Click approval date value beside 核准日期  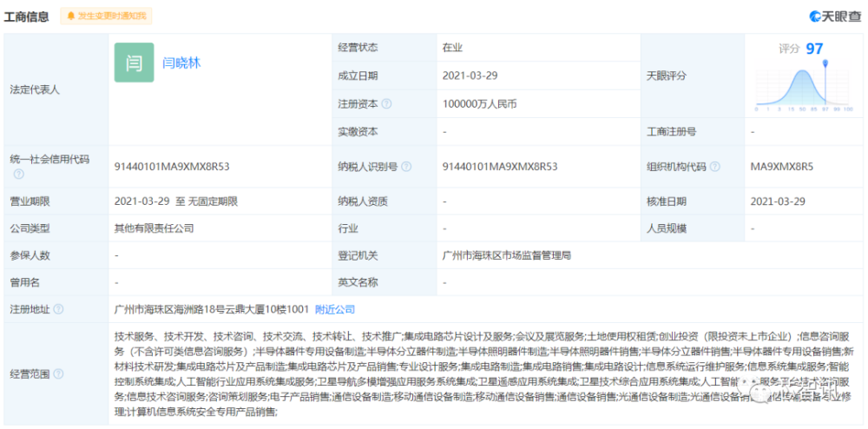777,201
